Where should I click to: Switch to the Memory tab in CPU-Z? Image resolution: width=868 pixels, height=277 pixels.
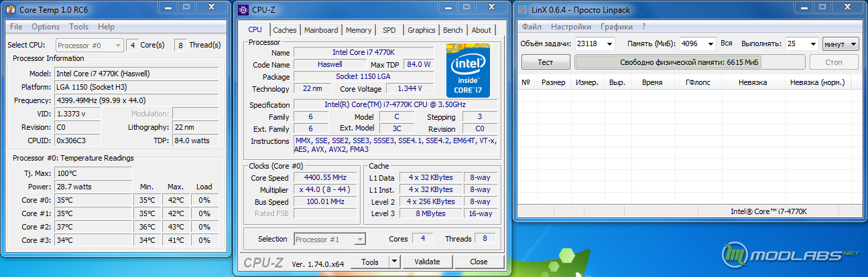359,30
